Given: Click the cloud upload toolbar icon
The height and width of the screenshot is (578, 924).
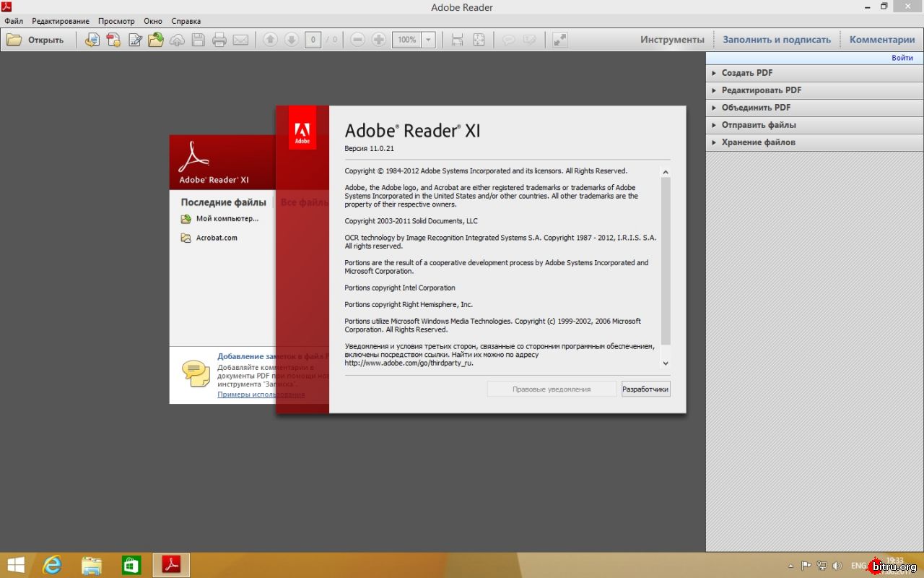Looking at the screenshot, I should click(x=177, y=40).
